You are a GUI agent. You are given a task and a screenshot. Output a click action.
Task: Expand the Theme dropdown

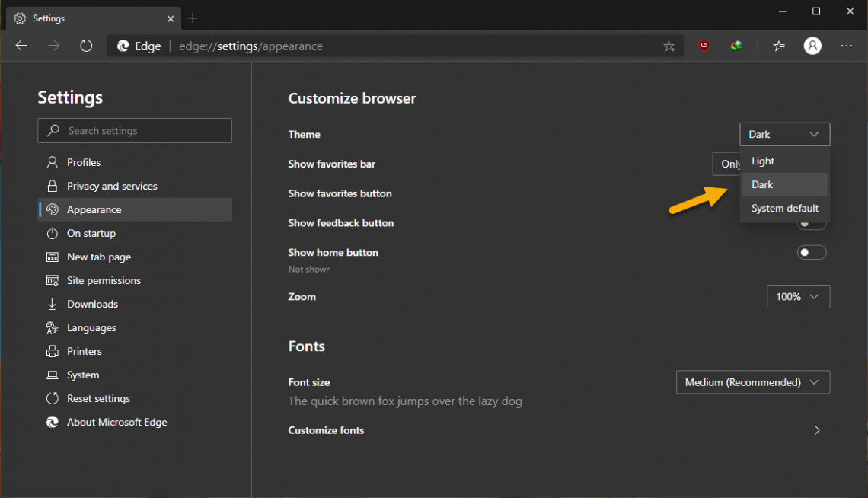pos(784,134)
